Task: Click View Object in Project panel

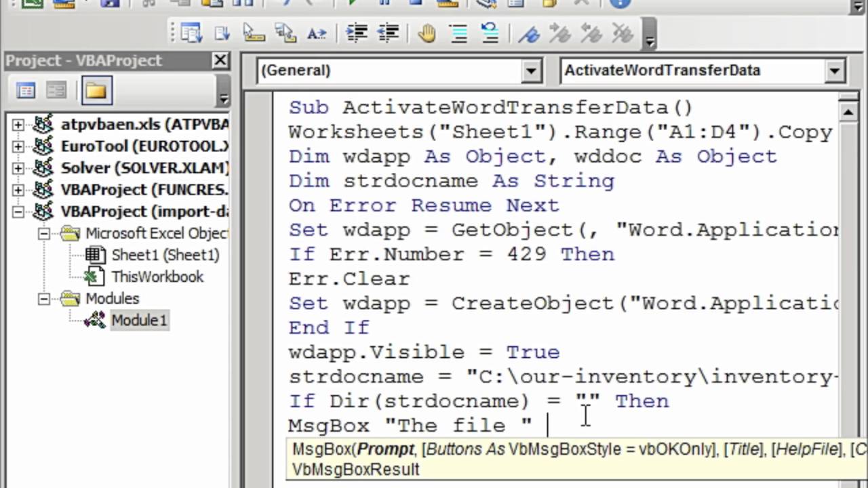Action: click(56, 90)
